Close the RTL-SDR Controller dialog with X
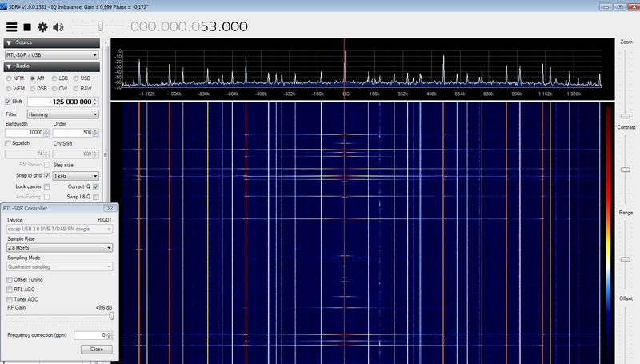Viewport: 640px width, 364px height. tap(110, 208)
